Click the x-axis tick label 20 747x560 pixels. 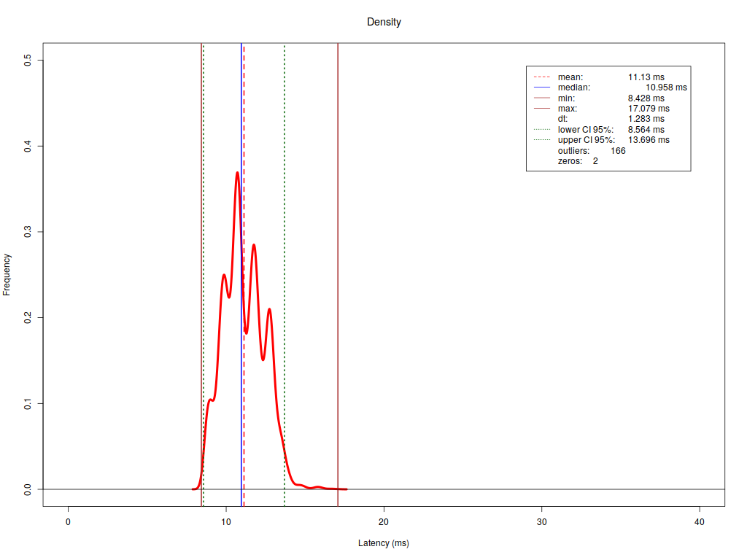[384, 522]
